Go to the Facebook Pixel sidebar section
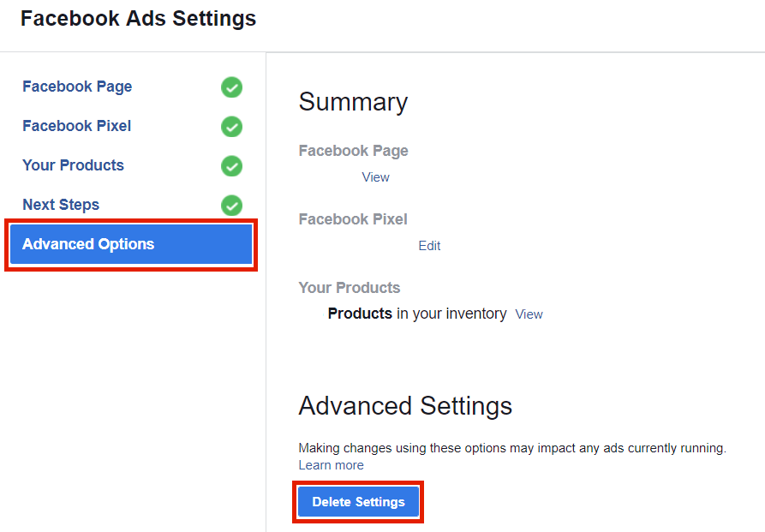Screen dimensions: 765x532 (x=76, y=126)
